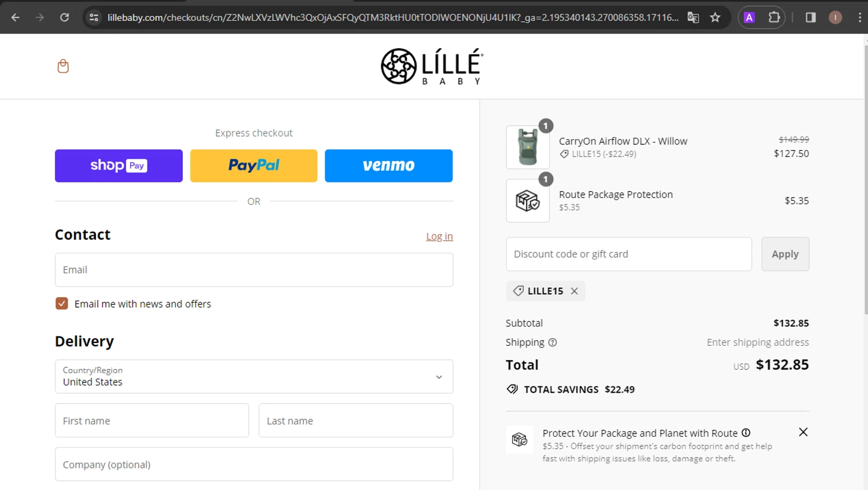Focus the First name field
Image resolution: width=868 pixels, height=490 pixels.
pos(152,420)
